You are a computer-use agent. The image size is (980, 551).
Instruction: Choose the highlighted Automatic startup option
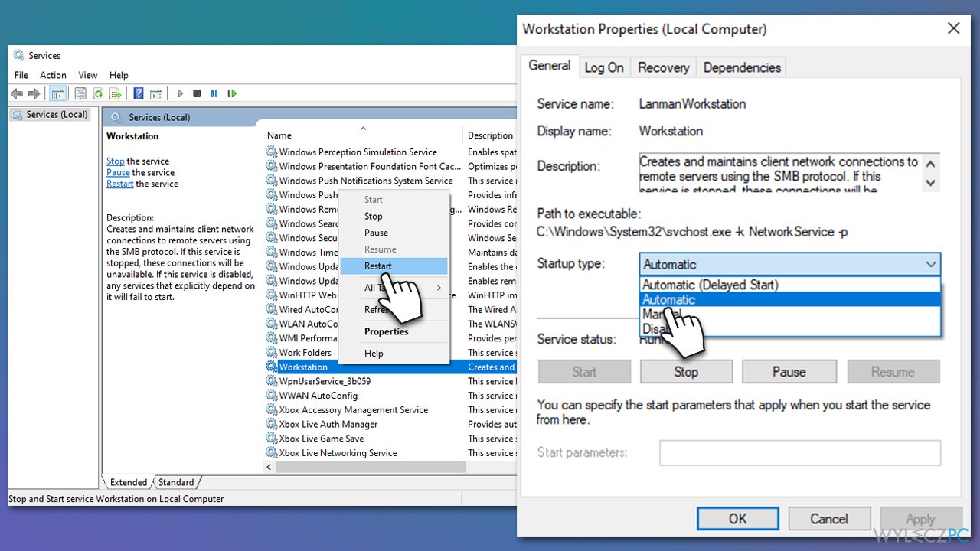[x=789, y=299]
